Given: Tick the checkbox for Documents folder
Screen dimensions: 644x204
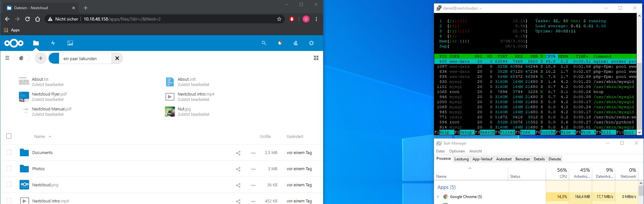Looking at the screenshot, I should (x=9, y=152).
